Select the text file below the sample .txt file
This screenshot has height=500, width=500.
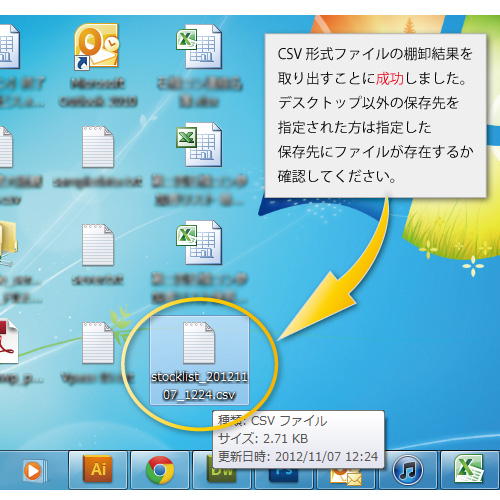(98, 245)
